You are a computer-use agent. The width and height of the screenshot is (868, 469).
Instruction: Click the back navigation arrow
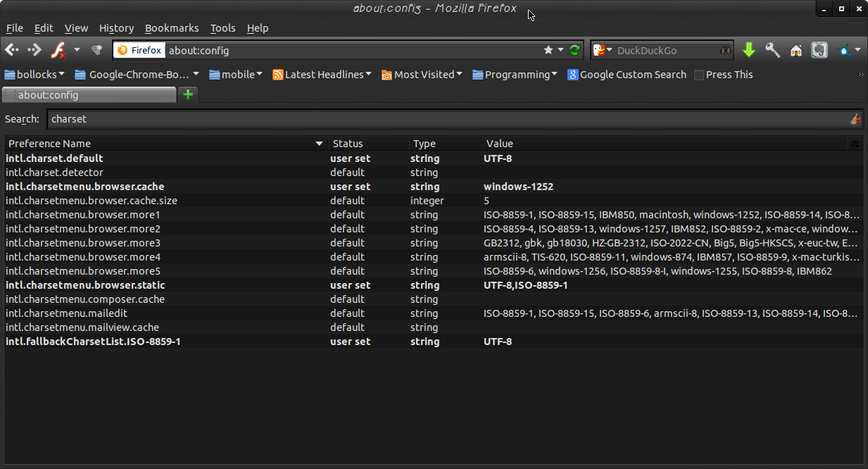[12, 50]
